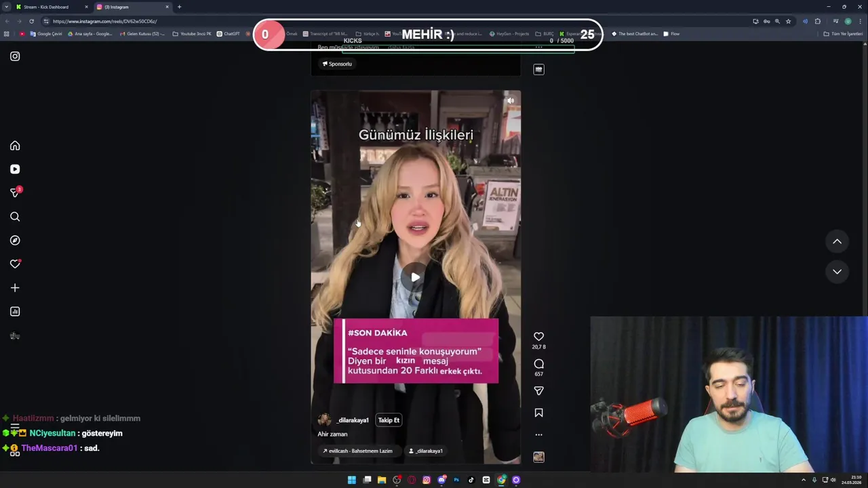Open a new browser tab
This screenshot has height=488, width=868.
[x=179, y=7]
